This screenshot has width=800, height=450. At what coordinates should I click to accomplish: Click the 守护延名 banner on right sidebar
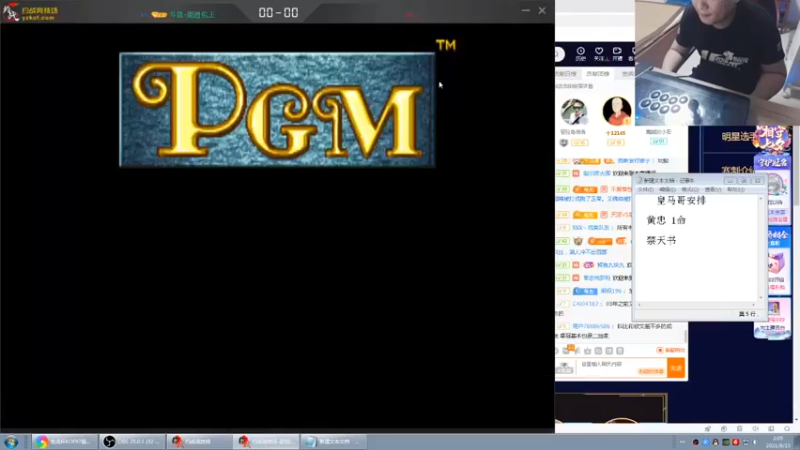click(x=772, y=163)
